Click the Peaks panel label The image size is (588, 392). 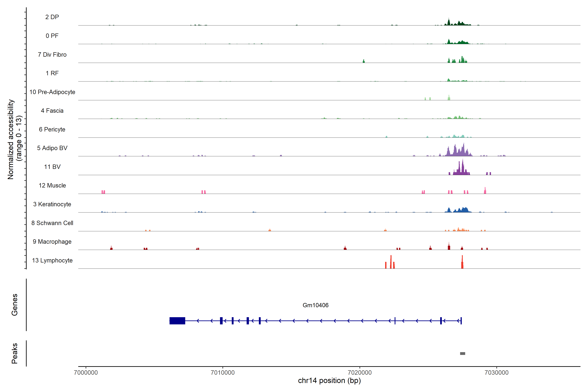tap(15, 353)
